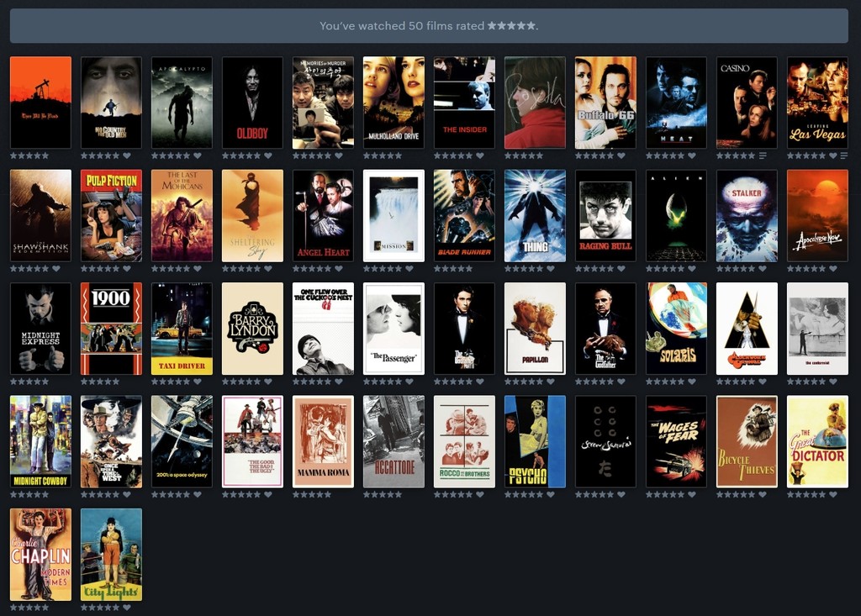Select the heart icon under Oldboy
Image resolution: width=861 pixels, height=616 pixels.
[x=268, y=156]
